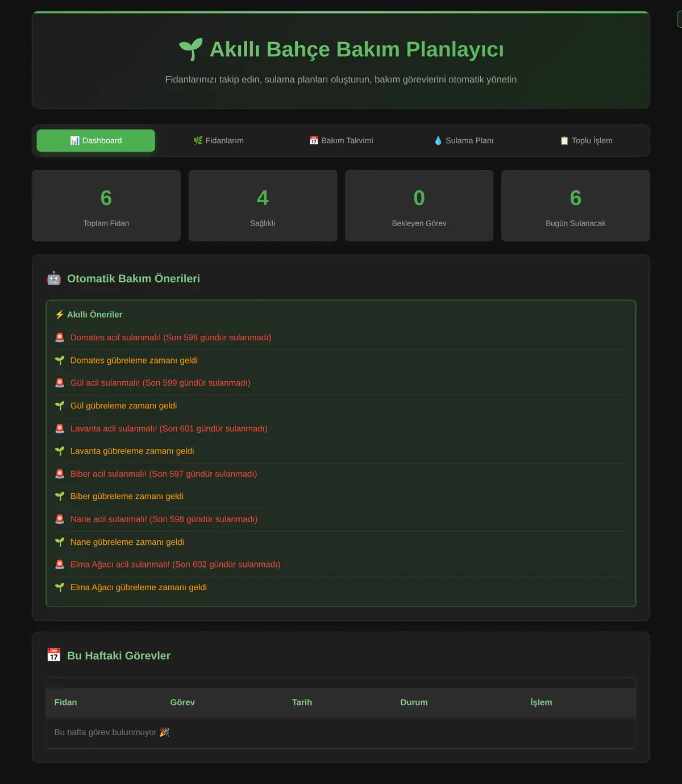The width and height of the screenshot is (682, 784).
Task: Click the Fidan column header
Action: point(65,702)
